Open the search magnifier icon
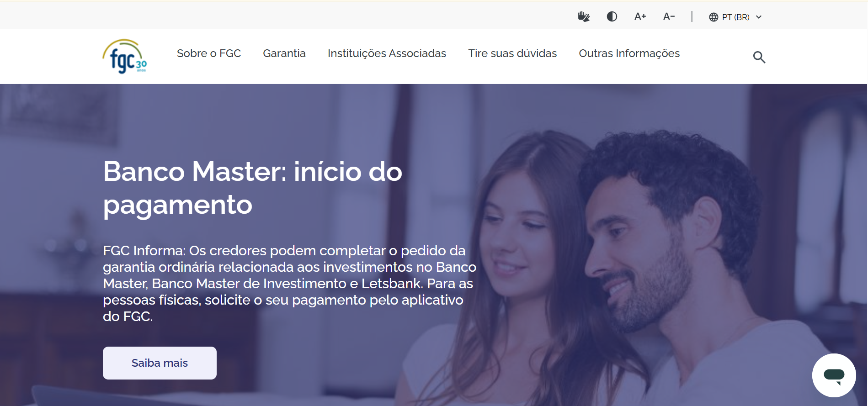 pos(759,57)
